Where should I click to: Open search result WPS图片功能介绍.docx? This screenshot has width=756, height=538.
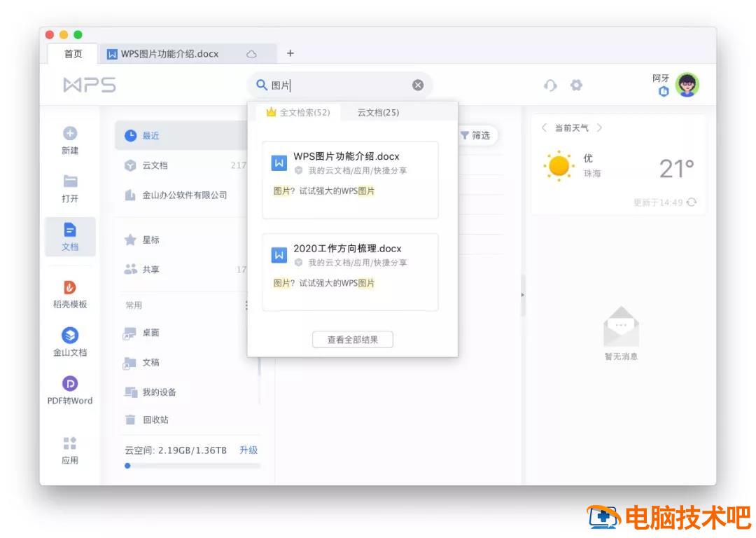[x=351, y=179]
